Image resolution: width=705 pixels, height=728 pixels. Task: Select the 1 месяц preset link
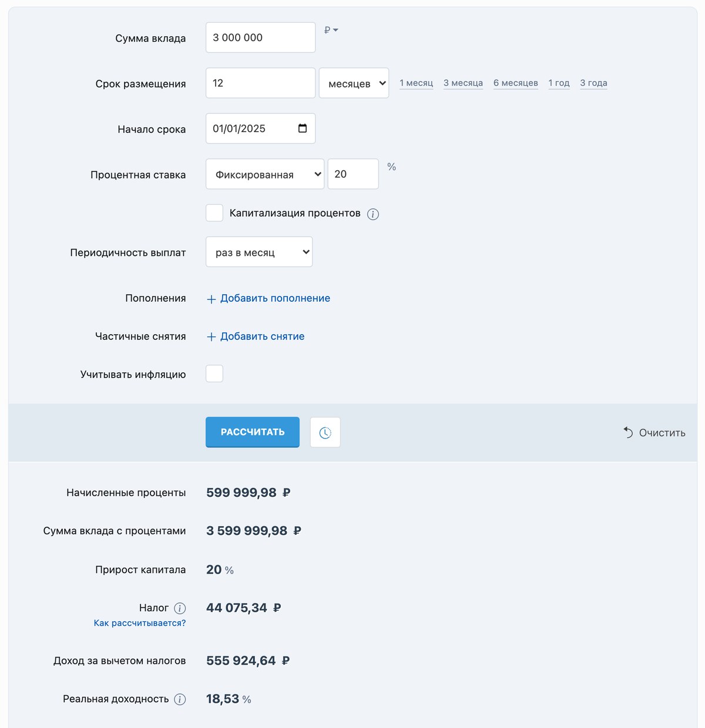(x=416, y=83)
